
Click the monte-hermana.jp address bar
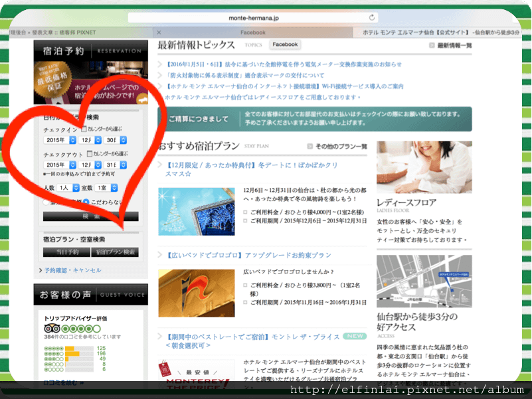(253, 18)
